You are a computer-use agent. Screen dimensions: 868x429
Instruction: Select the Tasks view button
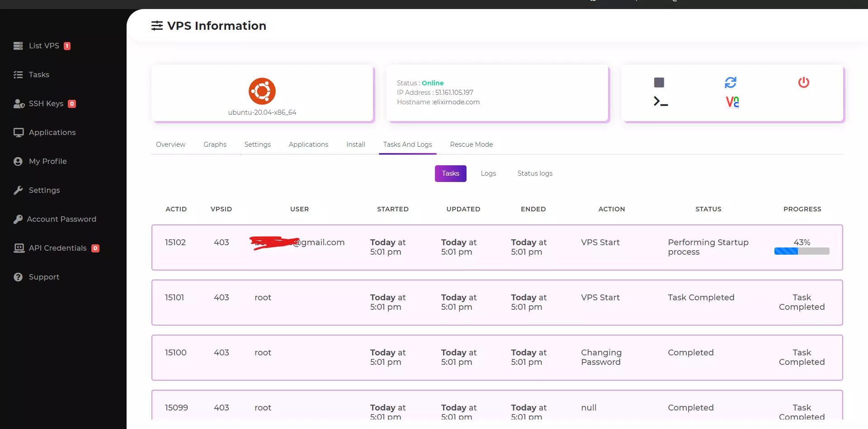coord(450,173)
